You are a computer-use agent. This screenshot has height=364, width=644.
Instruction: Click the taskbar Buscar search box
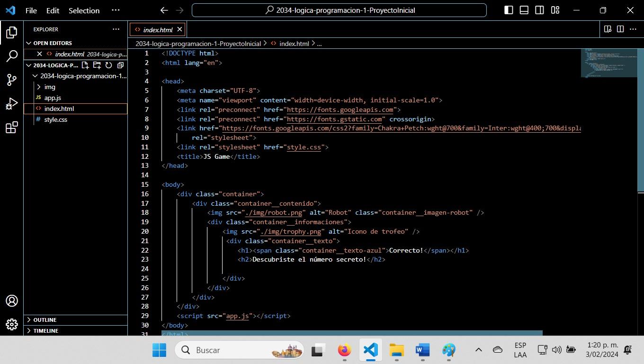(239, 350)
